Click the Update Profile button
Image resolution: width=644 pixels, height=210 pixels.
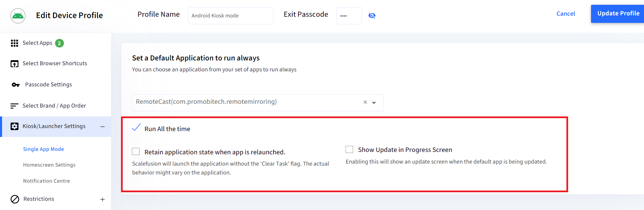(618, 14)
